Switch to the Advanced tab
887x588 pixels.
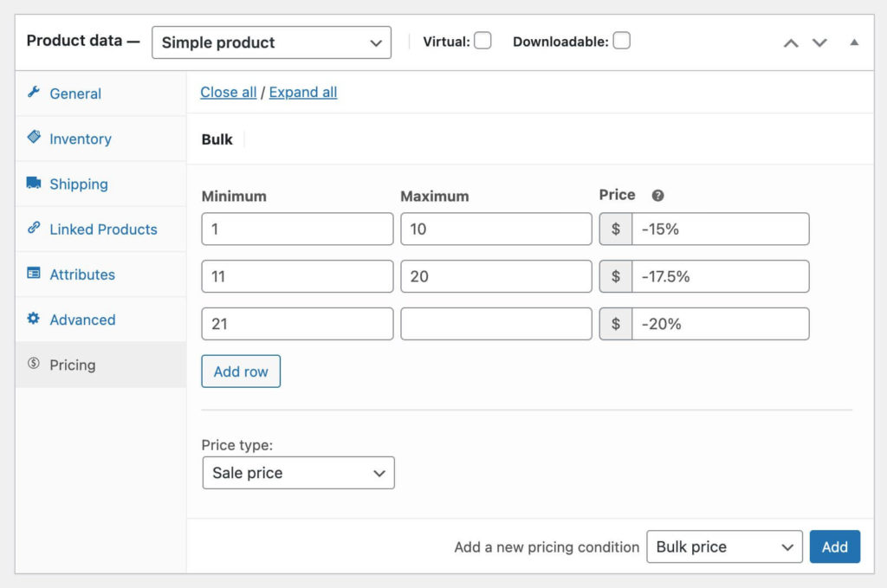[x=100, y=320]
